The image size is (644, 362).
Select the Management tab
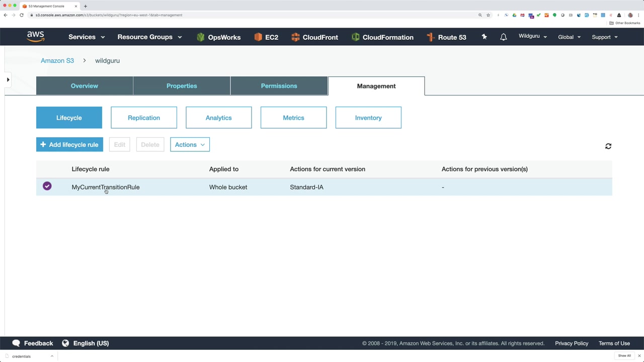[x=376, y=86]
